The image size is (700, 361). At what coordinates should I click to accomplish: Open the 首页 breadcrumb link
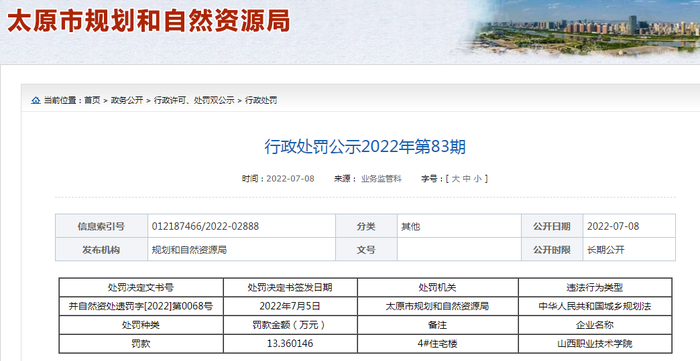(92, 100)
